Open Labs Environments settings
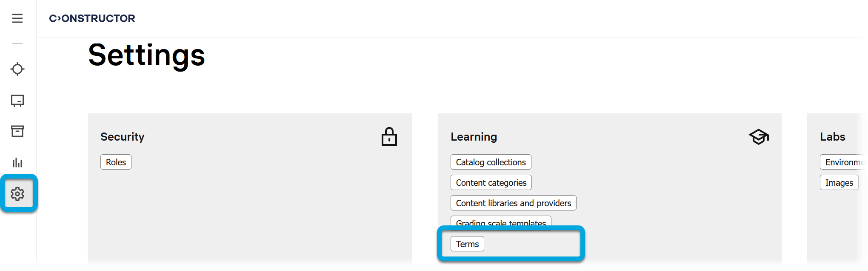Screen dimensions: 868x271 pos(845,162)
